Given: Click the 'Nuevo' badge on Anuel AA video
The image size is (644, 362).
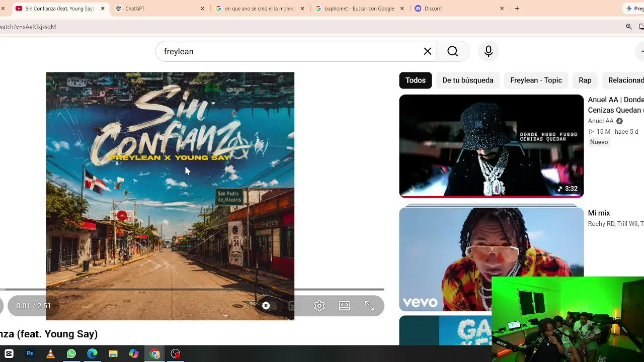Looking at the screenshot, I should coord(599,142).
